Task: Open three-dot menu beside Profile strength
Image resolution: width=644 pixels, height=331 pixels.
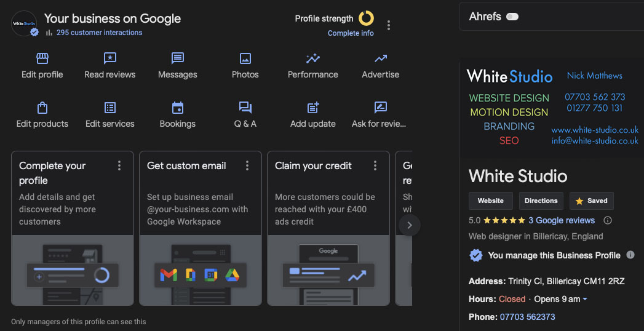Action: click(x=389, y=25)
